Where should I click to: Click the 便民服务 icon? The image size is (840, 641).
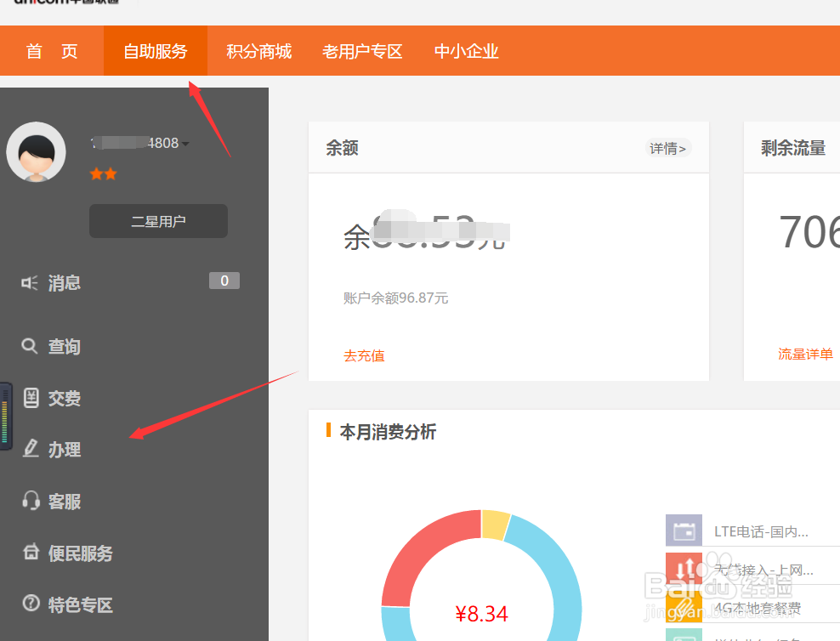click(x=31, y=552)
